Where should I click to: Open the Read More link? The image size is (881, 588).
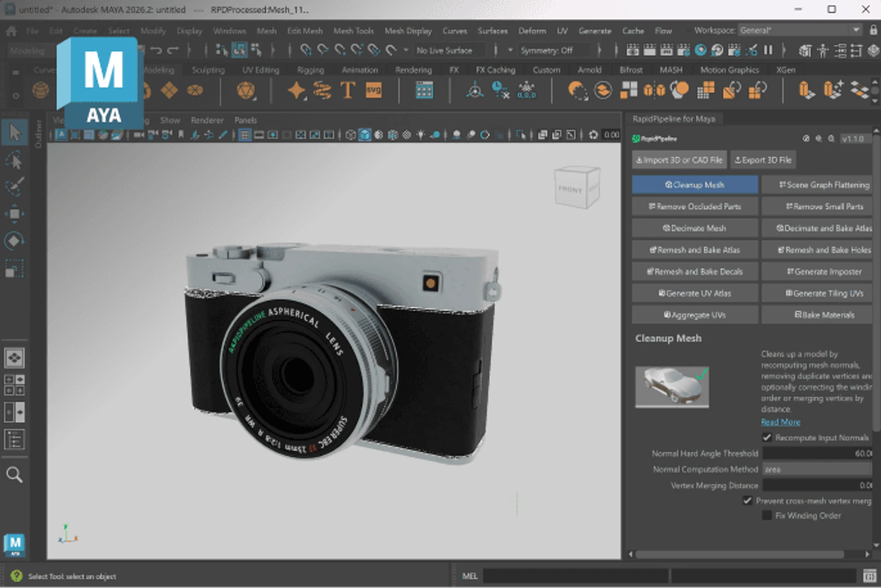click(x=780, y=422)
